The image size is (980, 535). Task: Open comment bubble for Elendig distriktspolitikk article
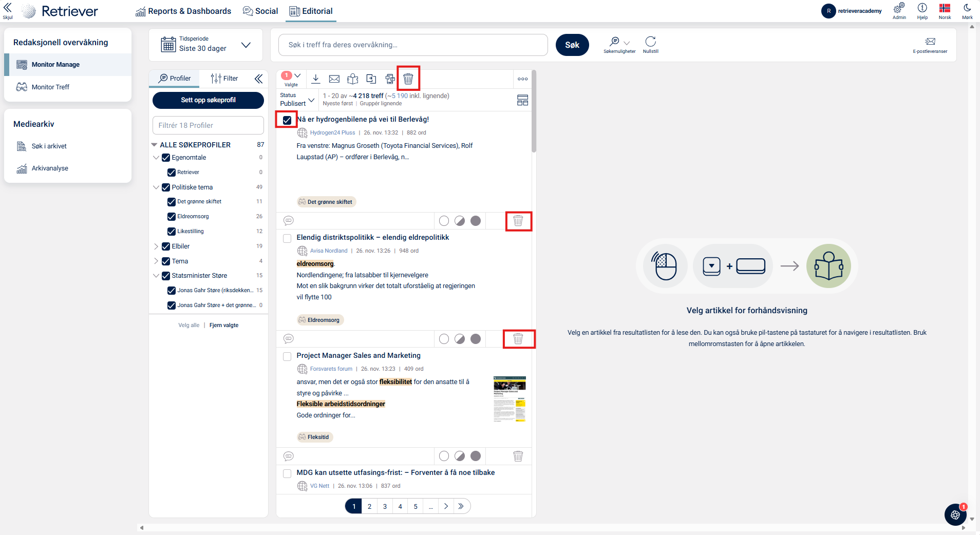[289, 339]
